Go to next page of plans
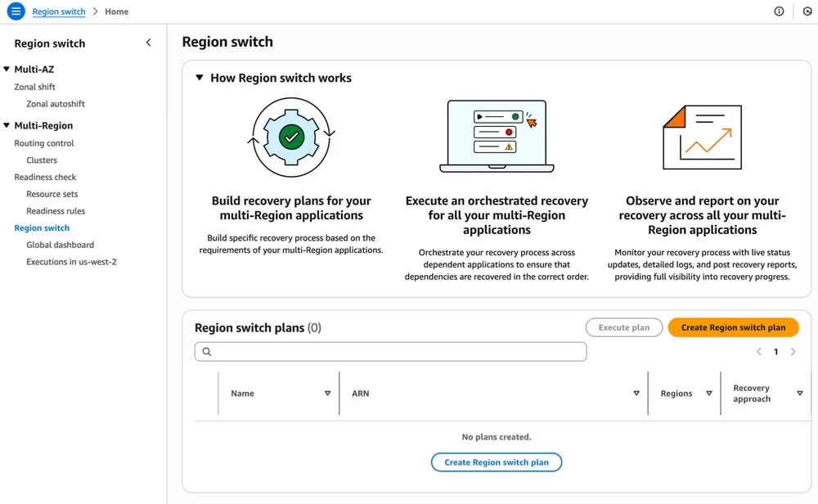 pos(793,352)
